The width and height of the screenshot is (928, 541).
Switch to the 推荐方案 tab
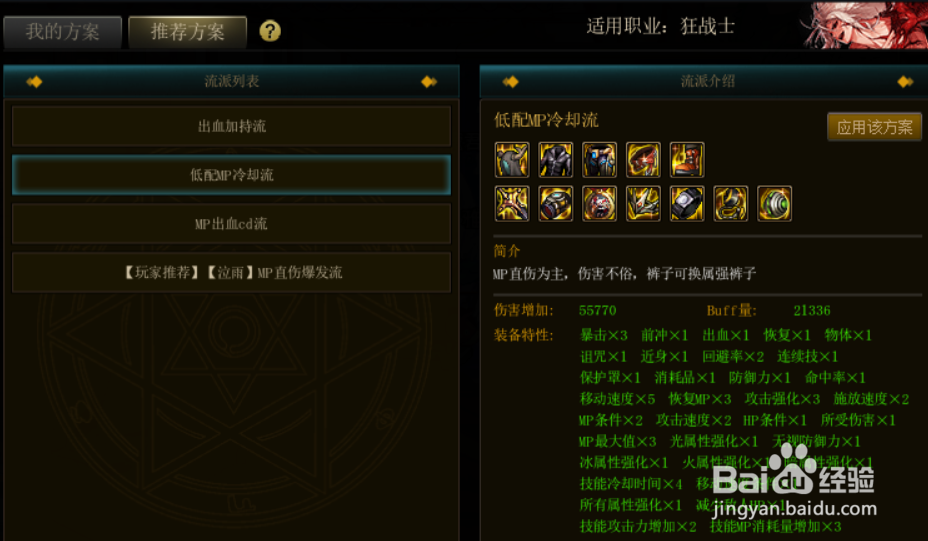click(188, 31)
